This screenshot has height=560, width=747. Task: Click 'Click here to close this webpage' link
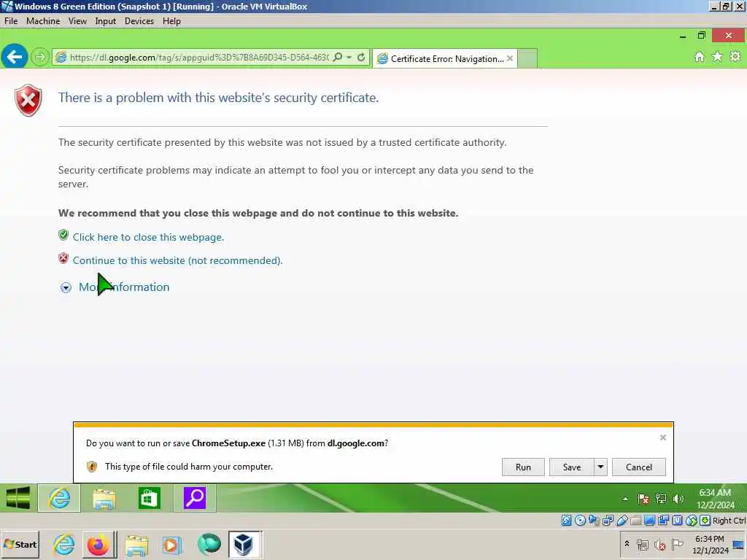tap(148, 237)
